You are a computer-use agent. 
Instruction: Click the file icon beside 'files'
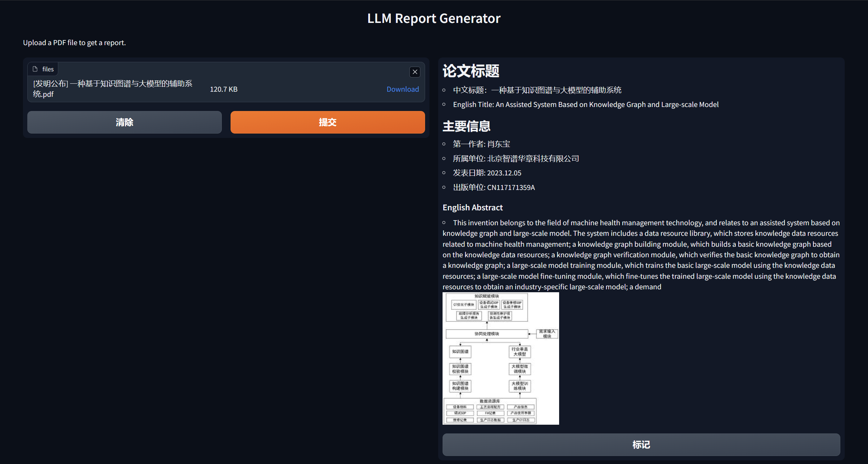point(35,69)
